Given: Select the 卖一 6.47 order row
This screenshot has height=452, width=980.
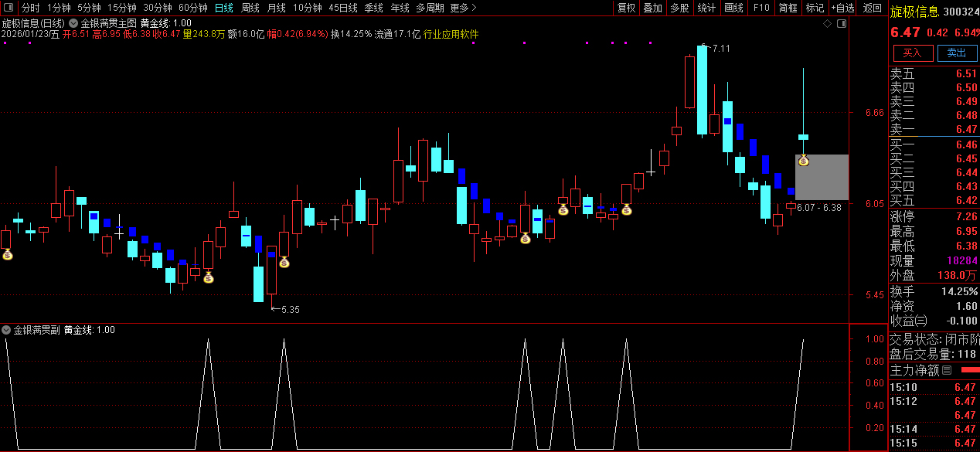Looking at the screenshot, I should (934, 129).
